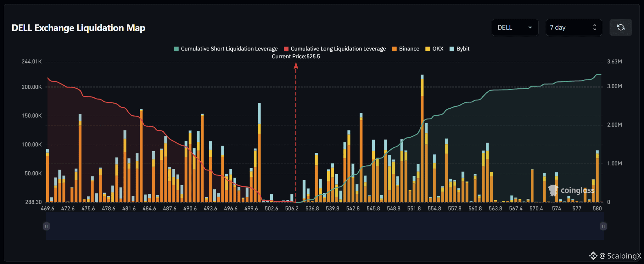Click the right range slider handle
Screen dimensions: 644x264
click(603, 226)
